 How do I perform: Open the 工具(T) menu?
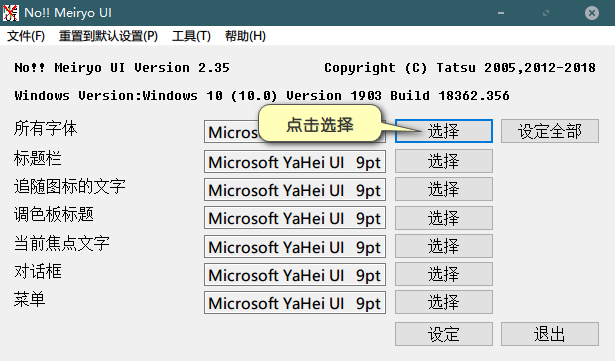click(x=191, y=36)
